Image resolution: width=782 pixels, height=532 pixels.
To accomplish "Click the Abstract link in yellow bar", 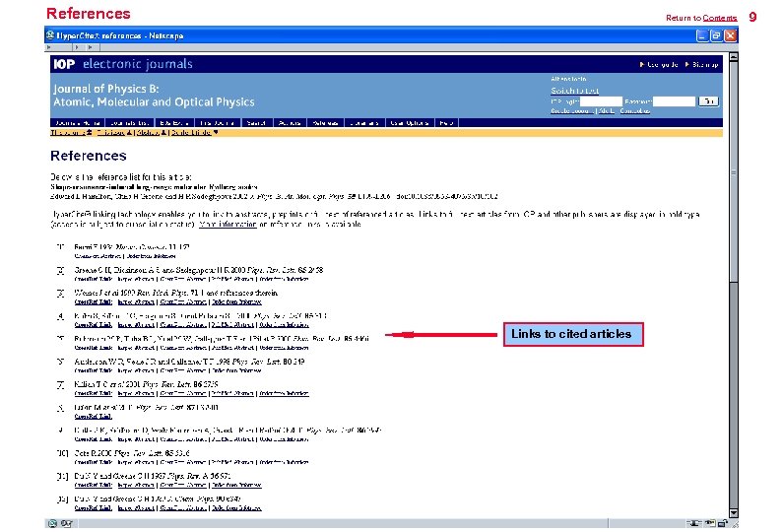I will point(149,133).
